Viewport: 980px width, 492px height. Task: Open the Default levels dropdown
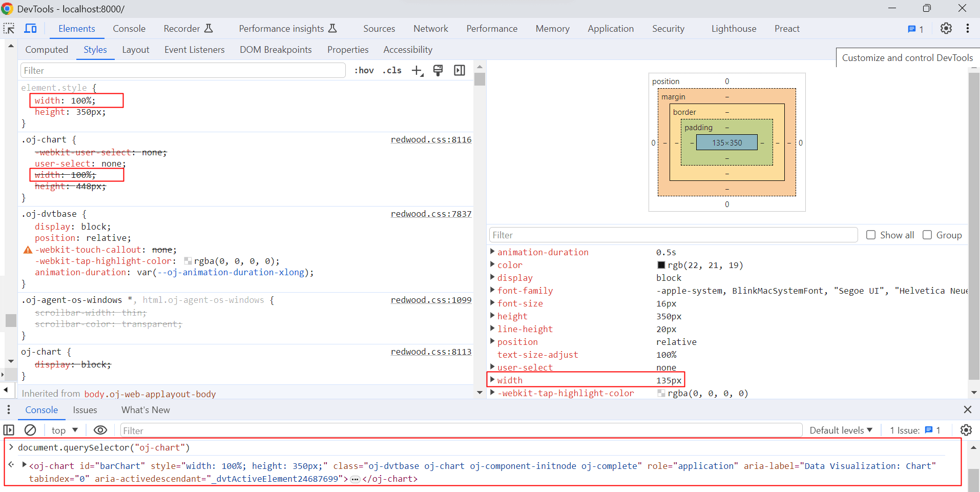840,430
